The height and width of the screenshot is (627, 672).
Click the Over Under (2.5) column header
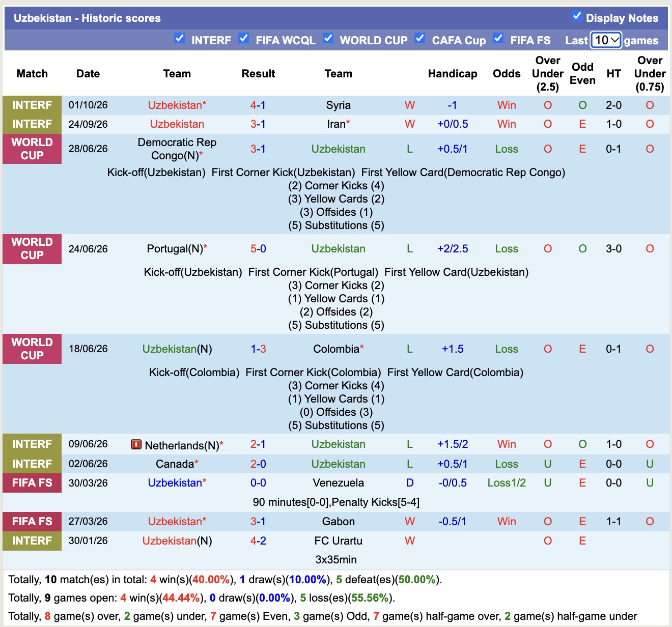click(548, 74)
